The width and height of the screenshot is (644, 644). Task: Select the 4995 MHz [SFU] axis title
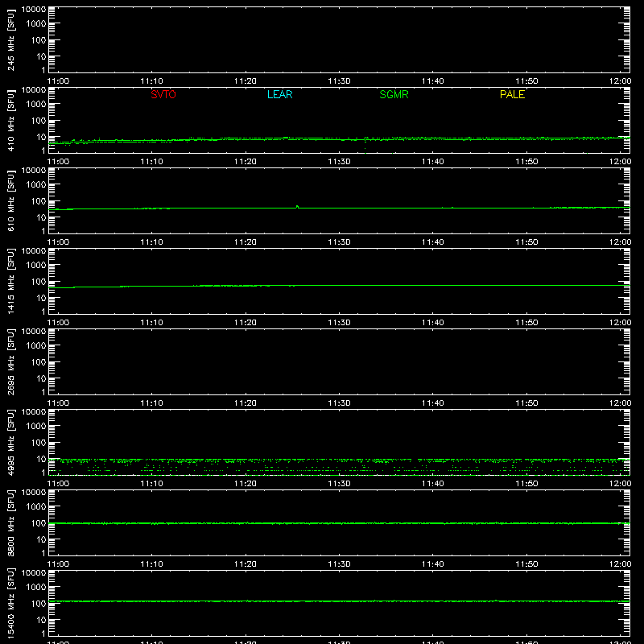(11, 442)
